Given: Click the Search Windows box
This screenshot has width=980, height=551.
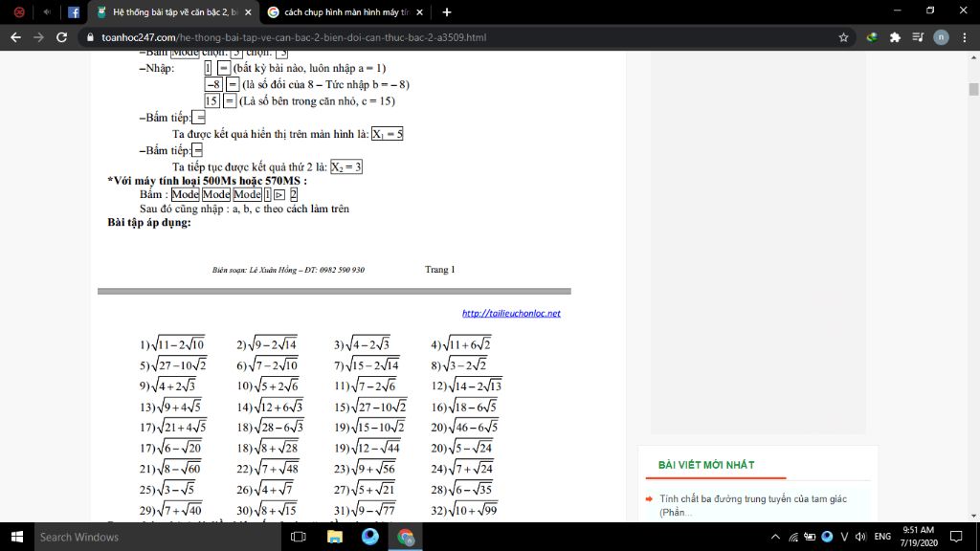Looking at the screenshot, I should [x=158, y=537].
